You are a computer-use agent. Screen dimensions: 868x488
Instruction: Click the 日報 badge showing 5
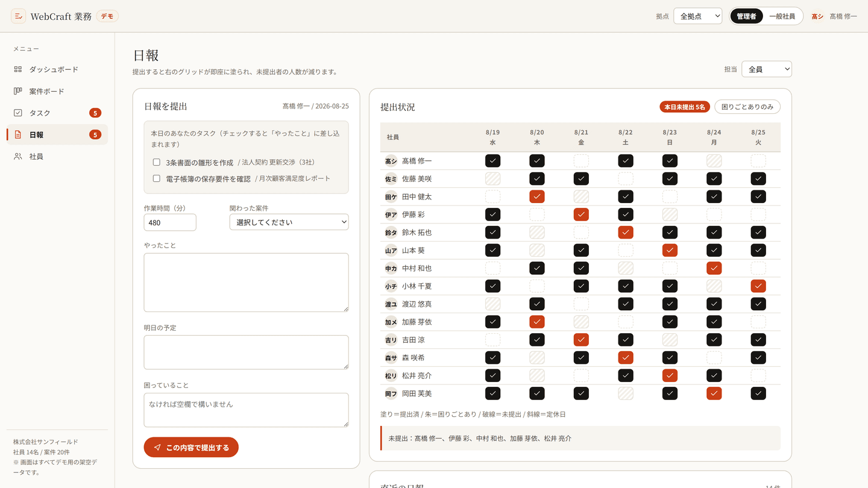[95, 134]
